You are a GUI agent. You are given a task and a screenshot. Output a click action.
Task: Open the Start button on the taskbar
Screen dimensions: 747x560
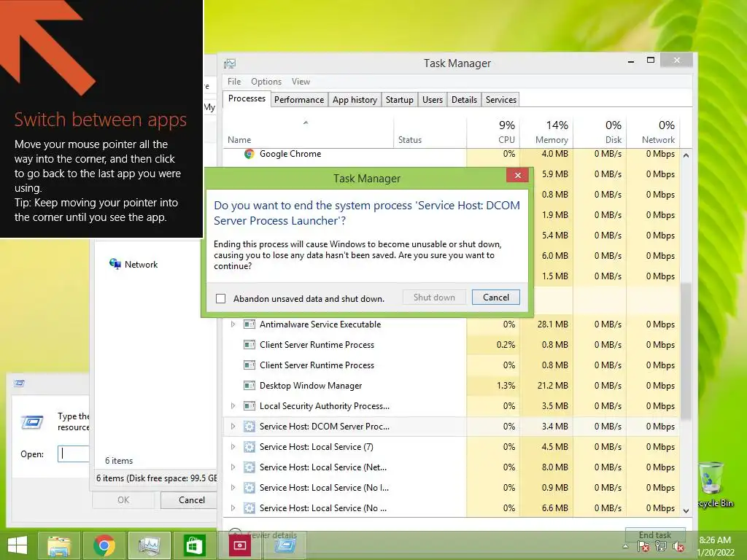(18, 545)
